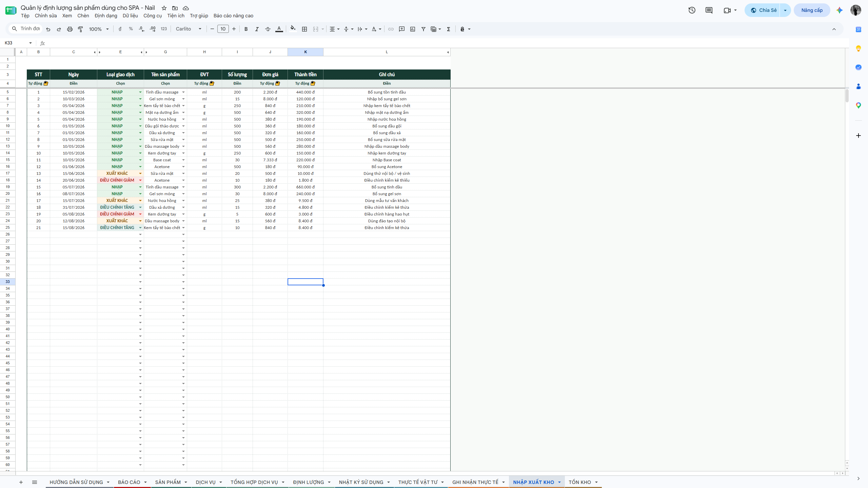Click the undo icon in toolbar
The image size is (868, 488).
[48, 29]
